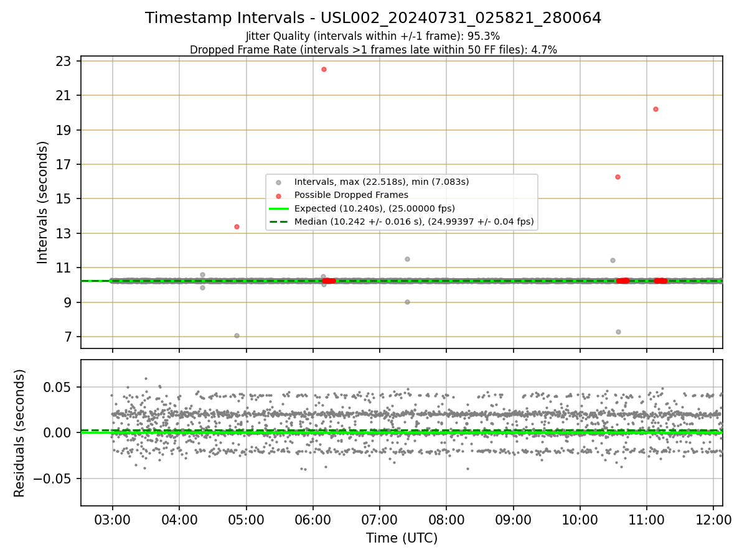Click the plot title 'Timestamp Intervals - USL002_20240731_025821_280064'
Viewport: 747px width, 560px height.
click(x=374, y=18)
